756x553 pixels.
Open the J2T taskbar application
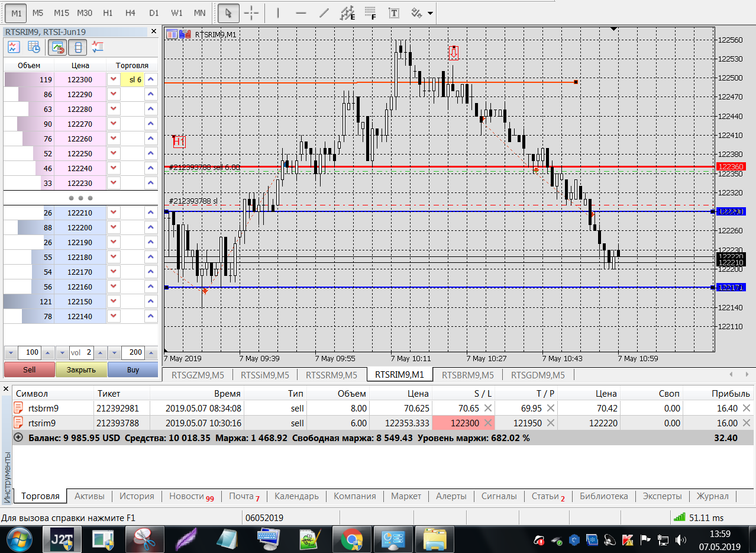[x=62, y=539]
